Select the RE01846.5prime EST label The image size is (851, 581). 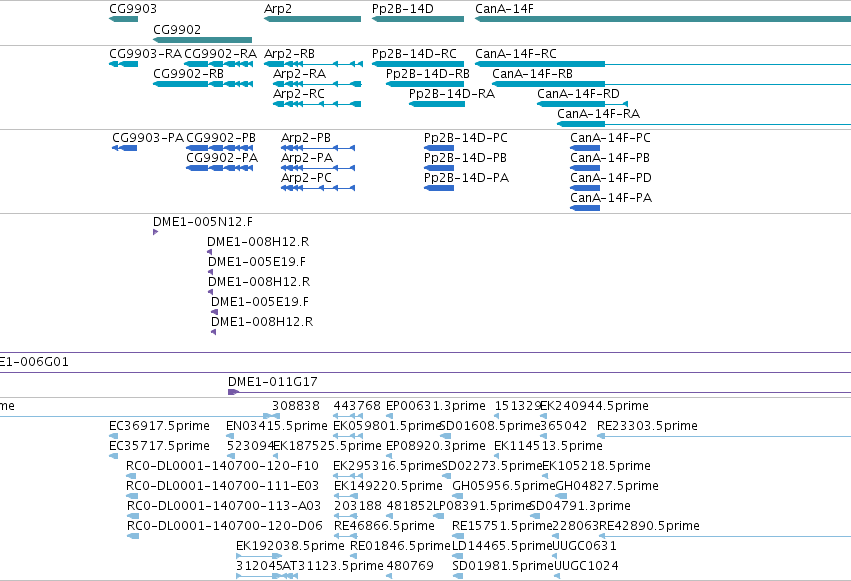pyautogui.click(x=401, y=546)
